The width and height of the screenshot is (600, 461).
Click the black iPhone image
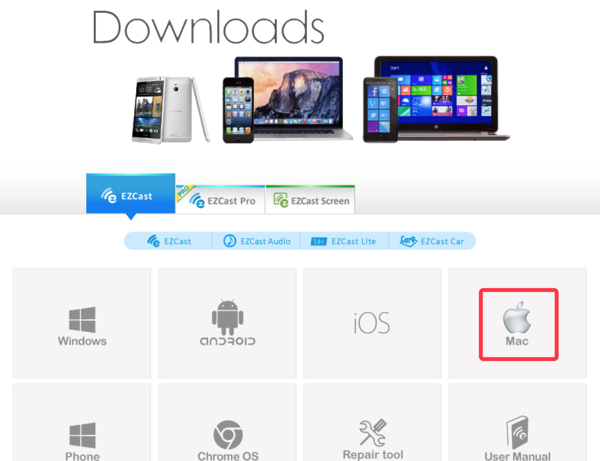click(238, 110)
